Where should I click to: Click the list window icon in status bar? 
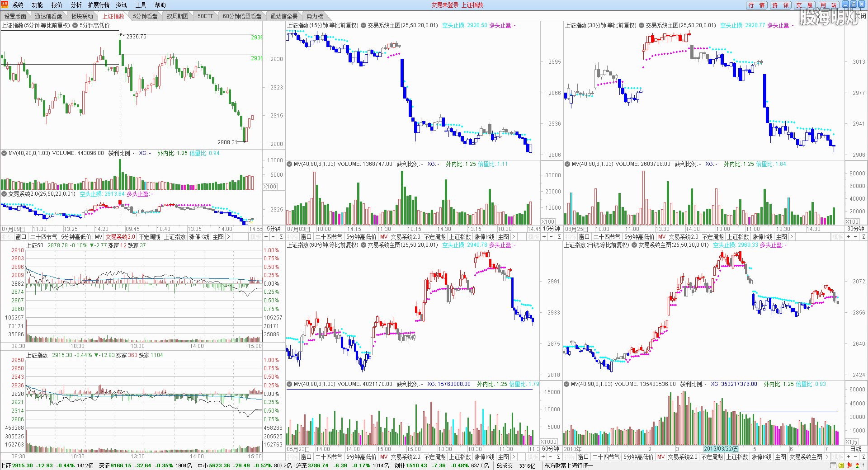tap(833, 465)
